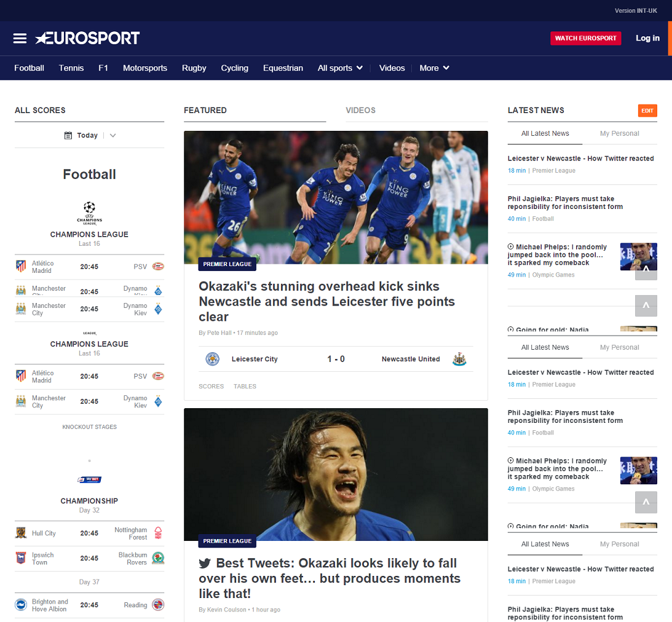Click Log in
This screenshot has height=622, width=672.
point(647,38)
